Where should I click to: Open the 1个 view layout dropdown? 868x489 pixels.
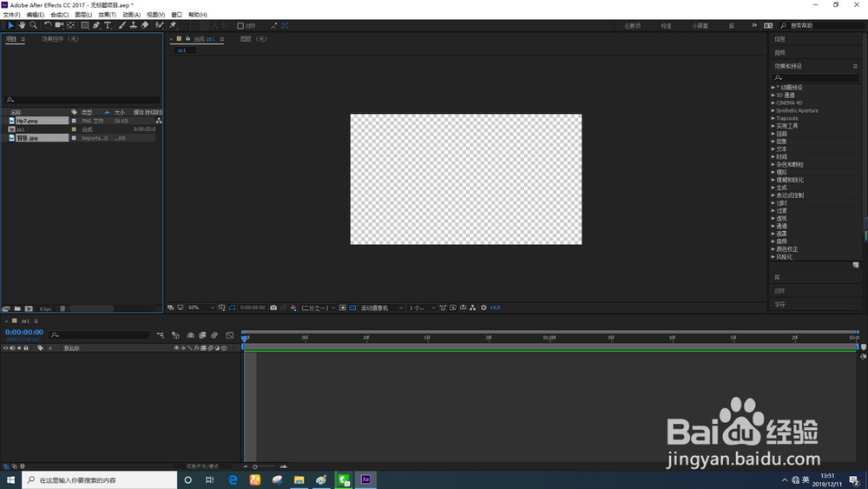[x=423, y=308]
